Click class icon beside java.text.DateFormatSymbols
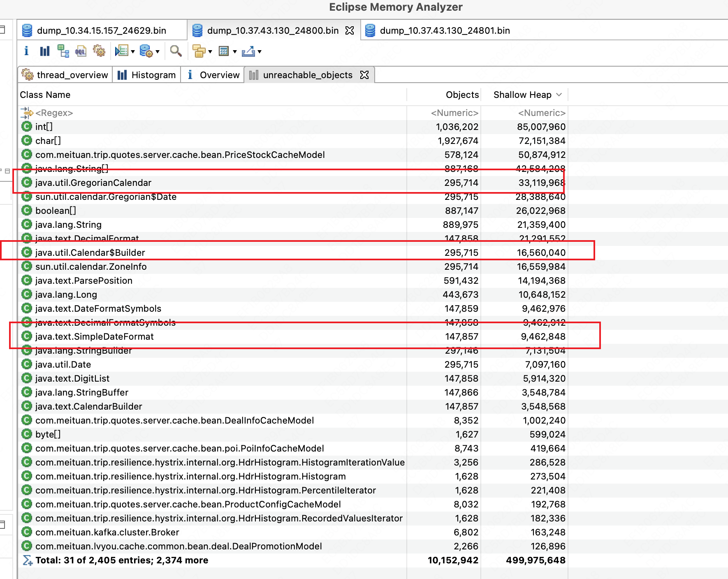Viewport: 728px width, 579px height. click(x=27, y=308)
